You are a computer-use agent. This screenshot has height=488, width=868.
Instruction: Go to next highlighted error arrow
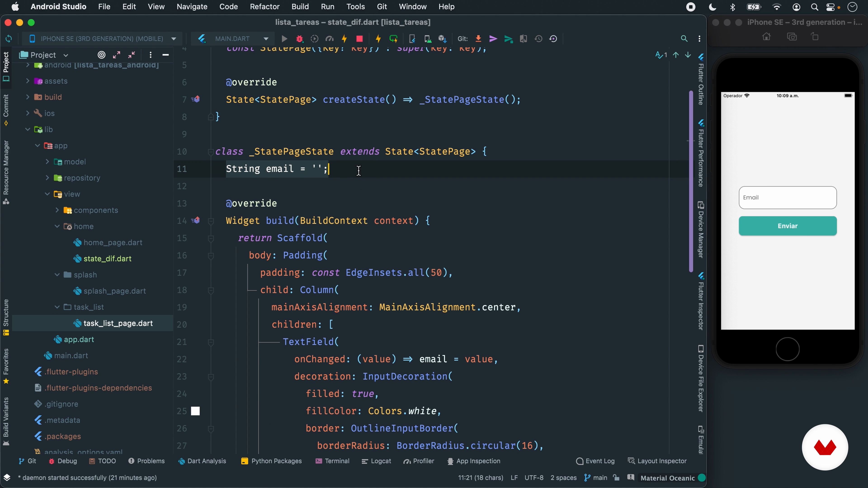[688, 54]
